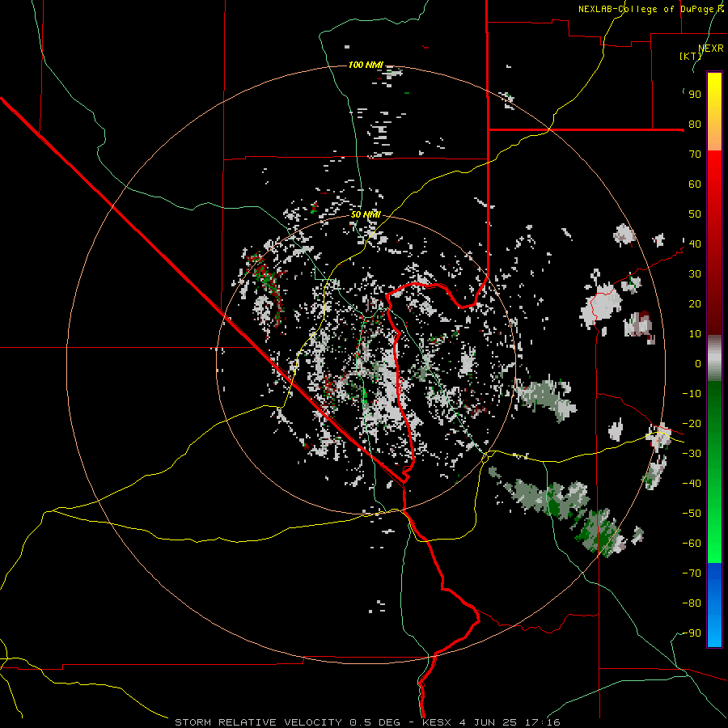The image size is (728, 728).
Task: Select the -10 value on velocity scale
Action: pyautogui.click(x=692, y=394)
